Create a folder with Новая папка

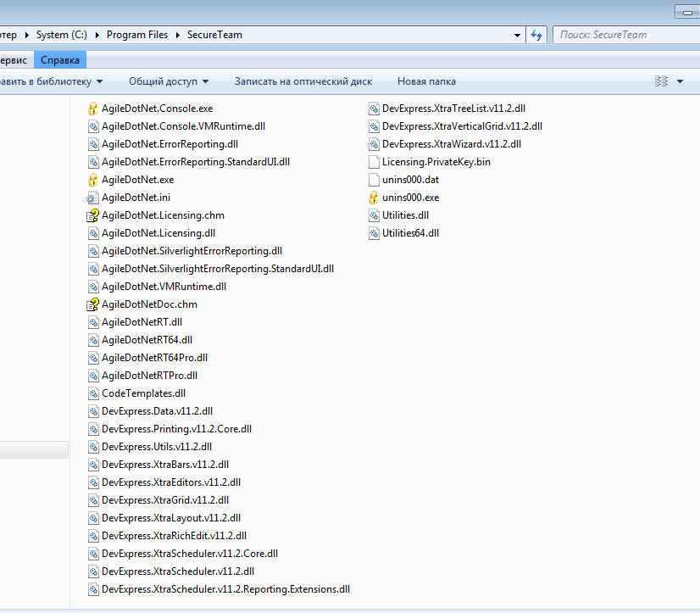426,81
